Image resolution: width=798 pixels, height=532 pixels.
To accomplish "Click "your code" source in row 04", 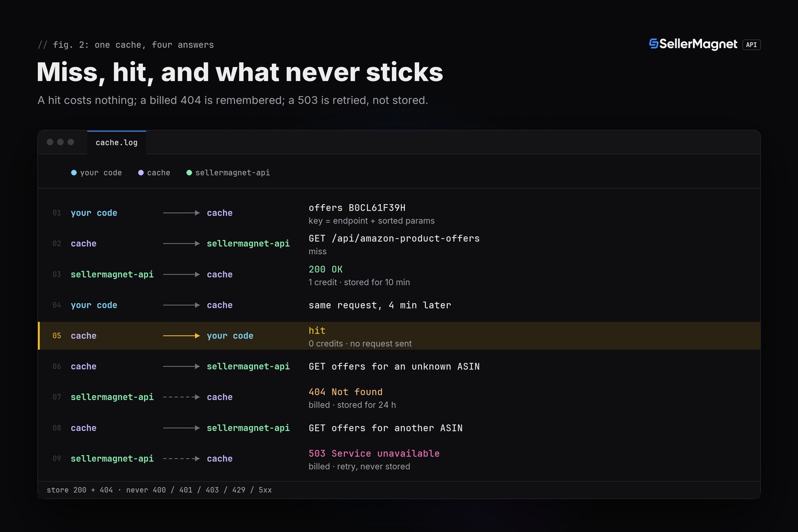I will coord(94,305).
